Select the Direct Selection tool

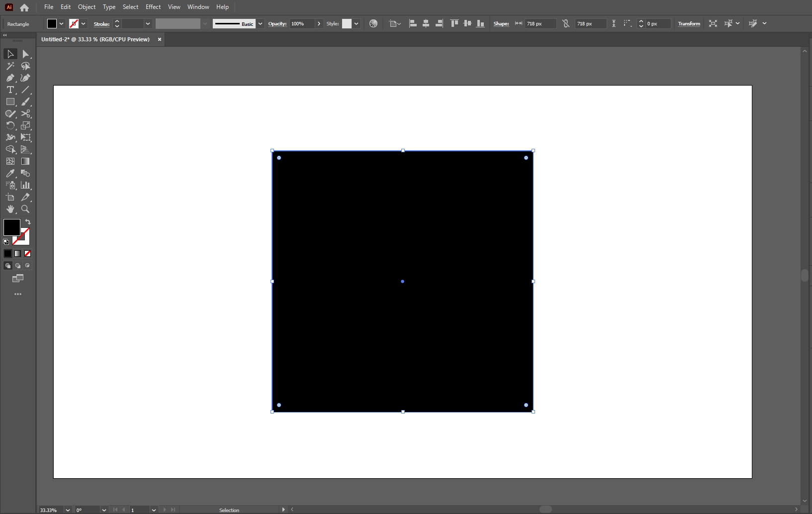pos(25,54)
